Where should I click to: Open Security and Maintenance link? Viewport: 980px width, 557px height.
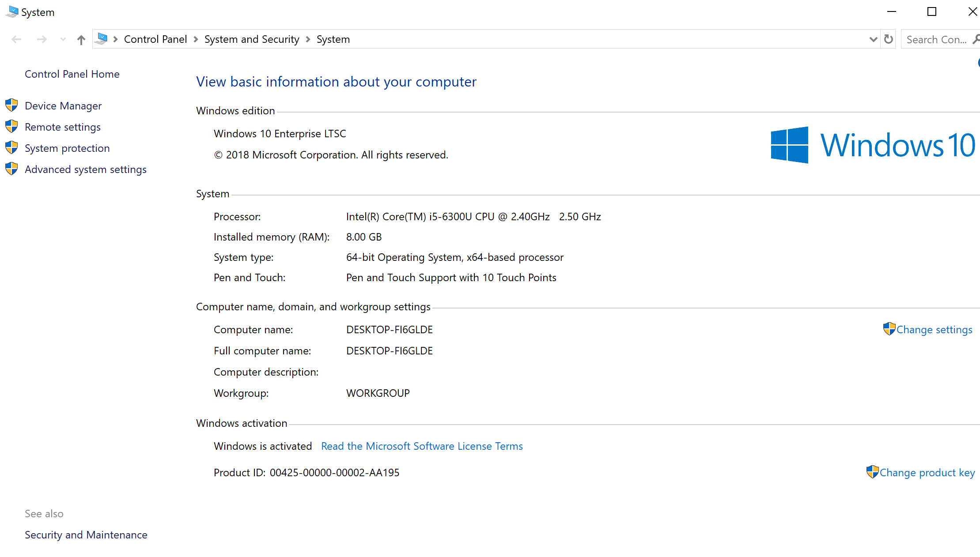coord(86,534)
